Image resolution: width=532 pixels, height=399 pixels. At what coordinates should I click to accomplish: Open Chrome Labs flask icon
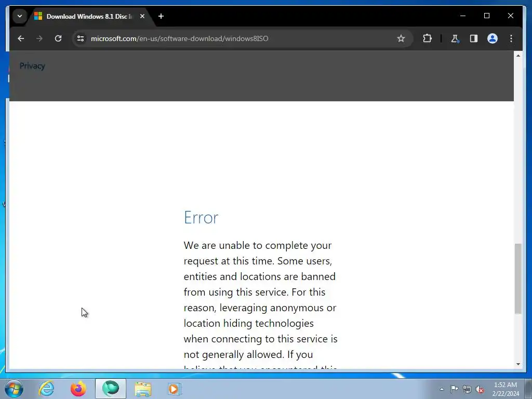point(455,38)
